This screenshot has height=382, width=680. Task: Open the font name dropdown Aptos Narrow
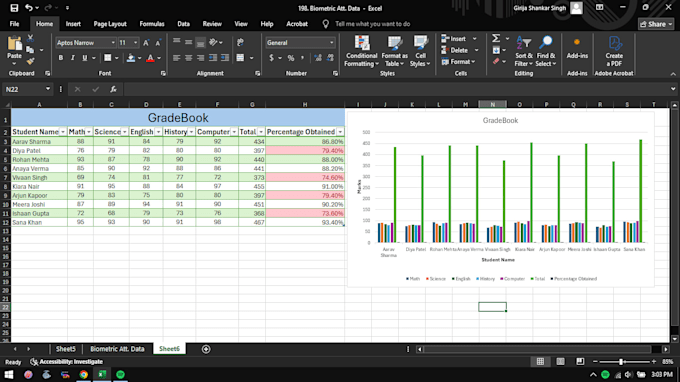(113, 42)
